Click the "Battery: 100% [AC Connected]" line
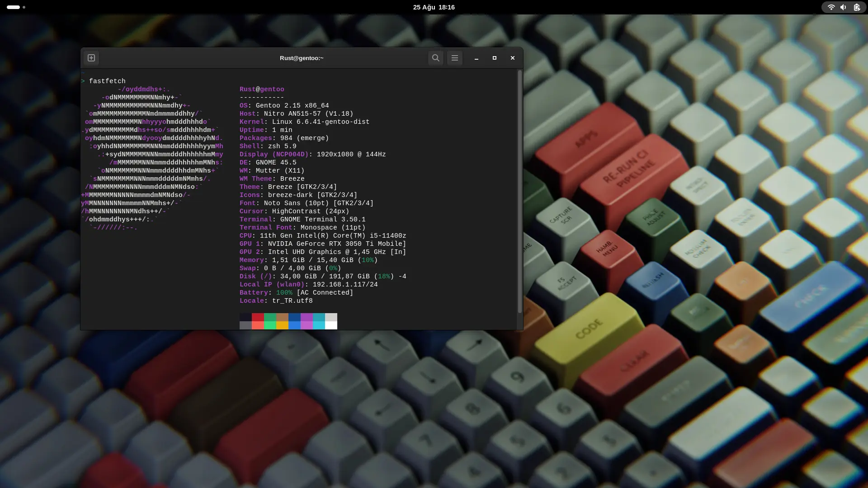The image size is (868, 488). tap(297, 293)
